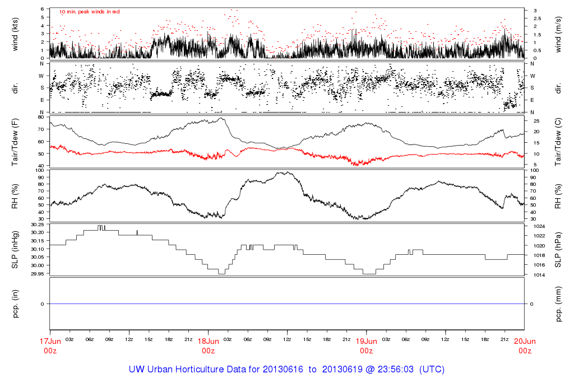
Task: Select the 'wind (m/s)' axis label
Action: pyautogui.click(x=558, y=34)
